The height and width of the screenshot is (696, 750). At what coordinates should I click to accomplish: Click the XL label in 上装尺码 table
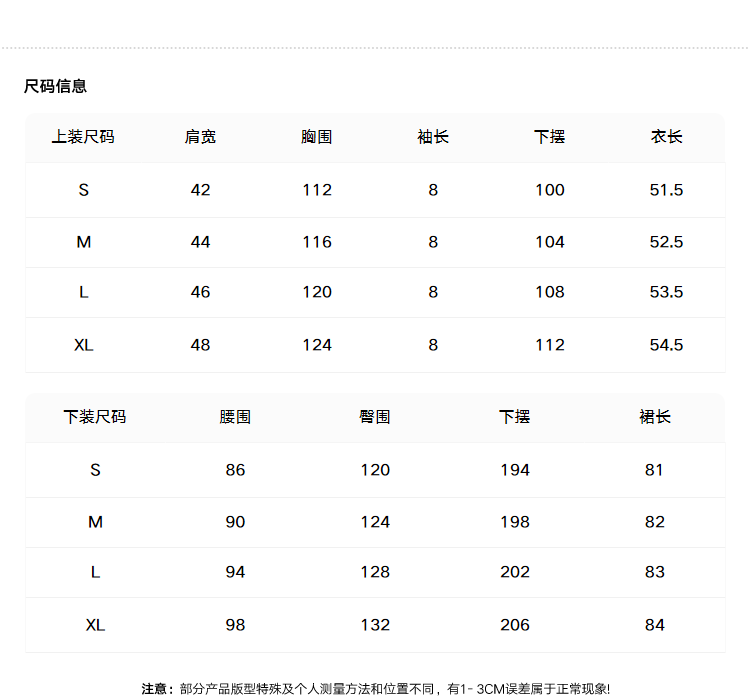tap(83, 345)
